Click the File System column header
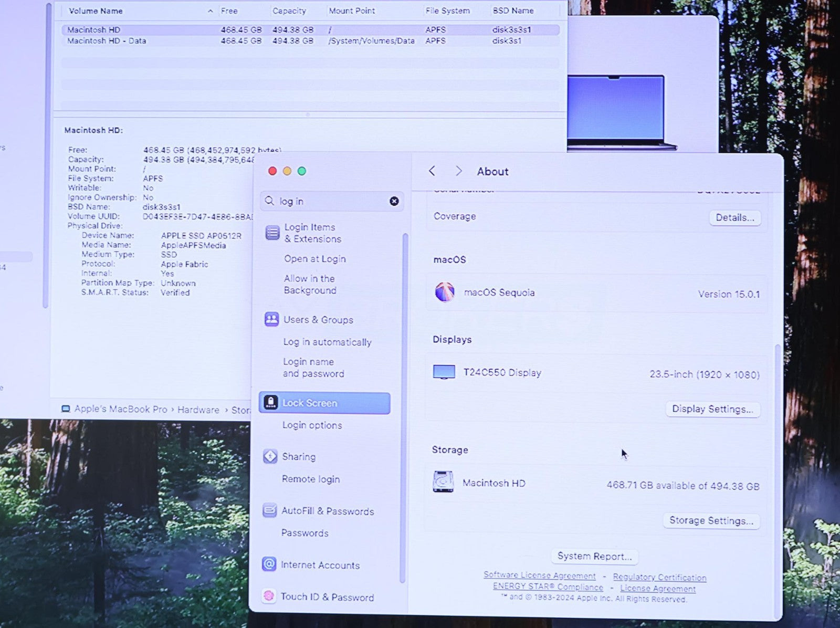Image resolution: width=840 pixels, height=628 pixels. tap(448, 11)
